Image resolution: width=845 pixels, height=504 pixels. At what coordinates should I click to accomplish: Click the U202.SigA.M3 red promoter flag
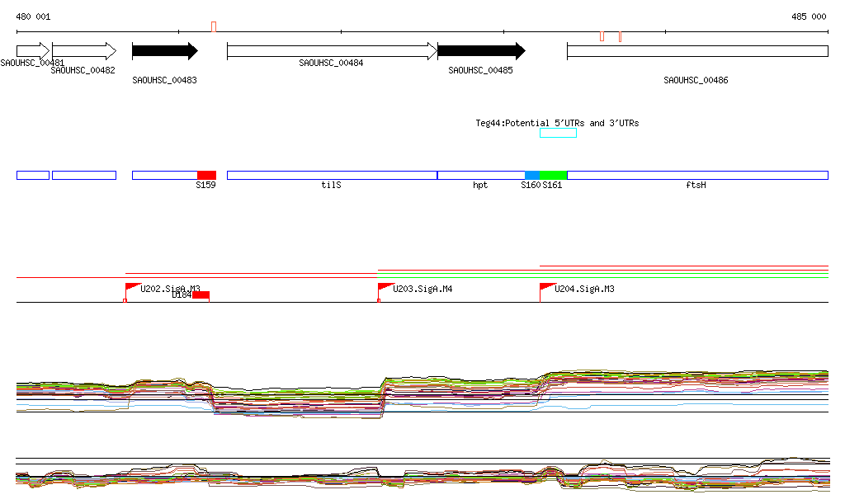coord(133,287)
